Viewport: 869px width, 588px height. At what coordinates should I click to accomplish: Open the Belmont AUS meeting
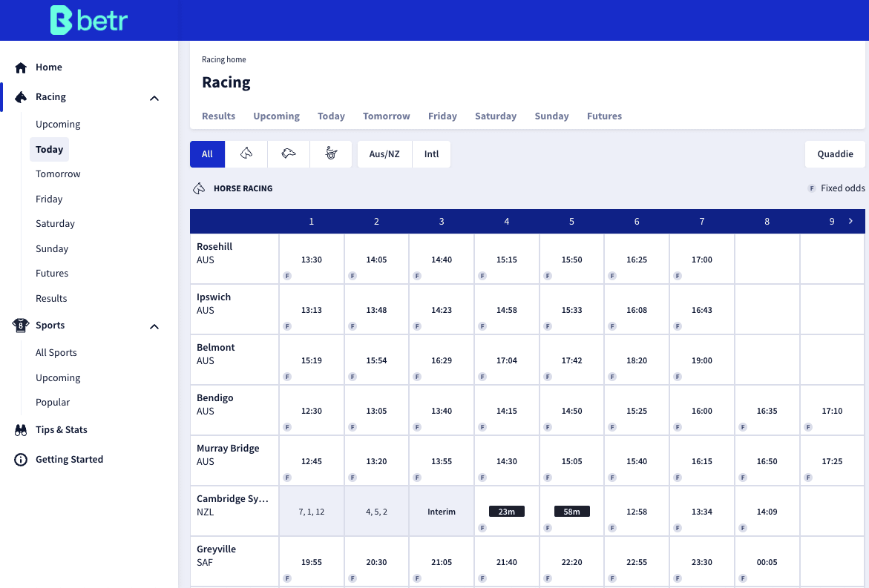(x=235, y=360)
